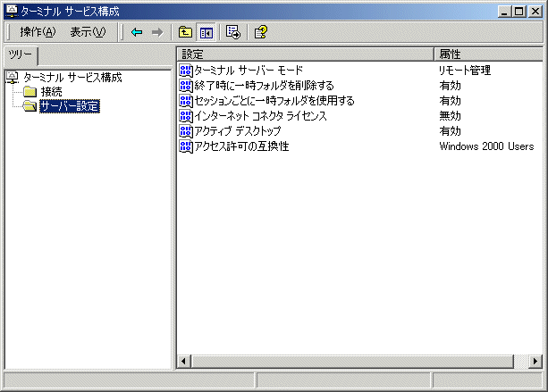Click the open サーバー設定 folder icon
The height and width of the screenshot is (392, 548).
tap(30, 106)
